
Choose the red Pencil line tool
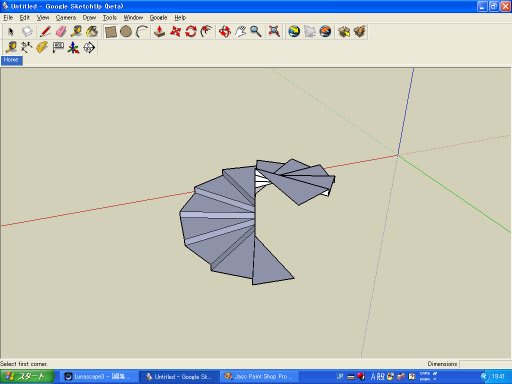(x=45, y=32)
